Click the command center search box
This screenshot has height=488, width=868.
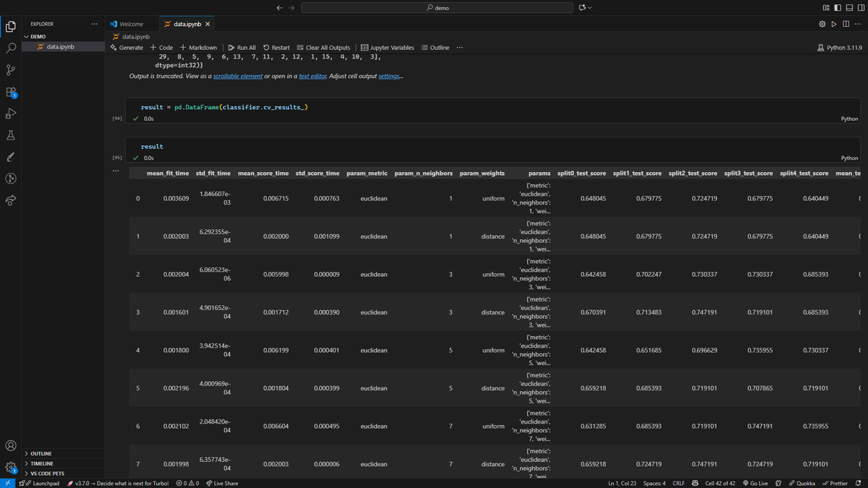pos(438,8)
